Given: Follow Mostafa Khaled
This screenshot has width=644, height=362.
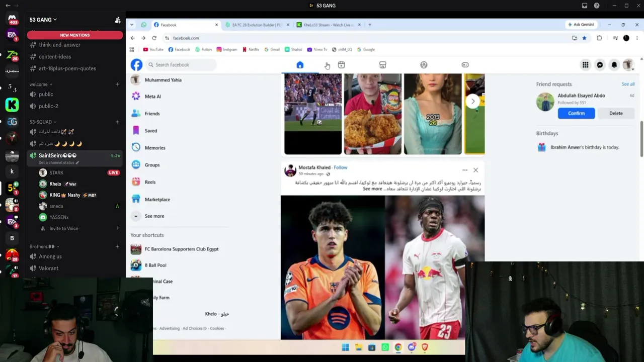Looking at the screenshot, I should (x=341, y=167).
